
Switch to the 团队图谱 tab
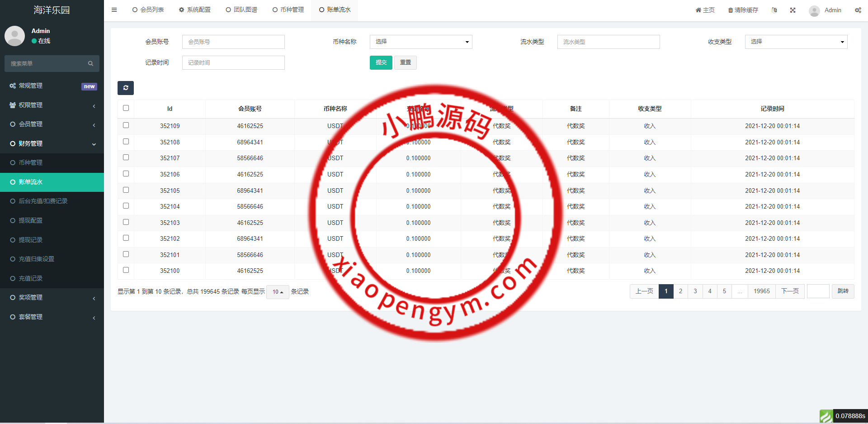coord(241,10)
